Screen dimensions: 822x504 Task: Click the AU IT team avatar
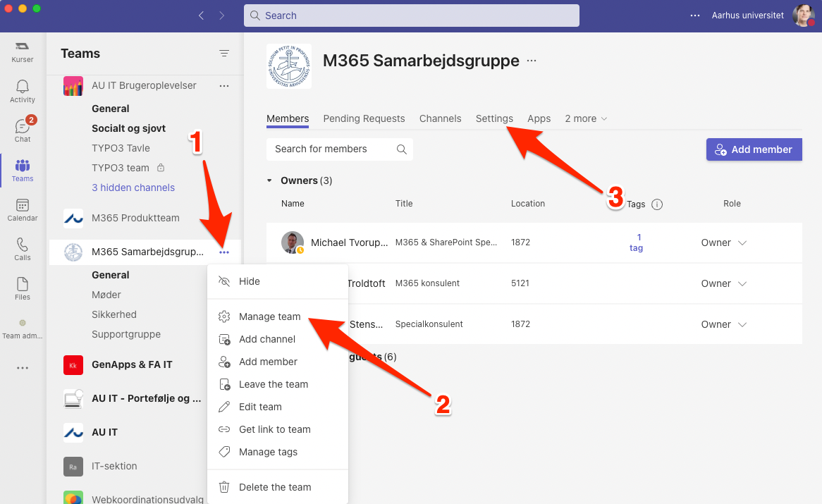pyautogui.click(x=73, y=432)
